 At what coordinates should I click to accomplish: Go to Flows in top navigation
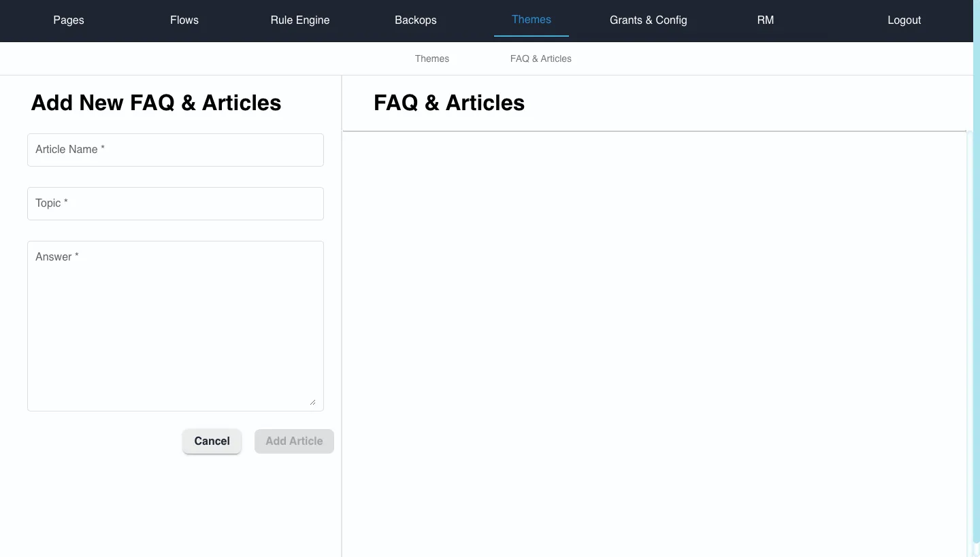coord(184,20)
